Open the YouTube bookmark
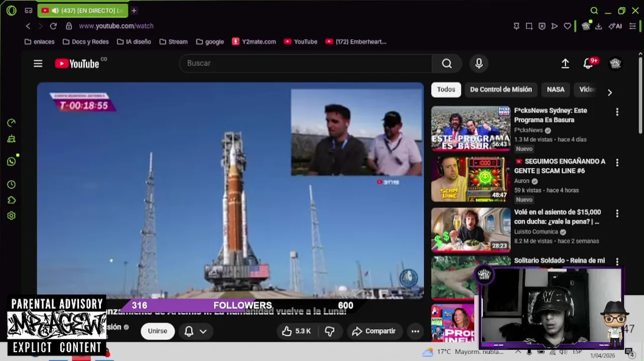 click(300, 42)
